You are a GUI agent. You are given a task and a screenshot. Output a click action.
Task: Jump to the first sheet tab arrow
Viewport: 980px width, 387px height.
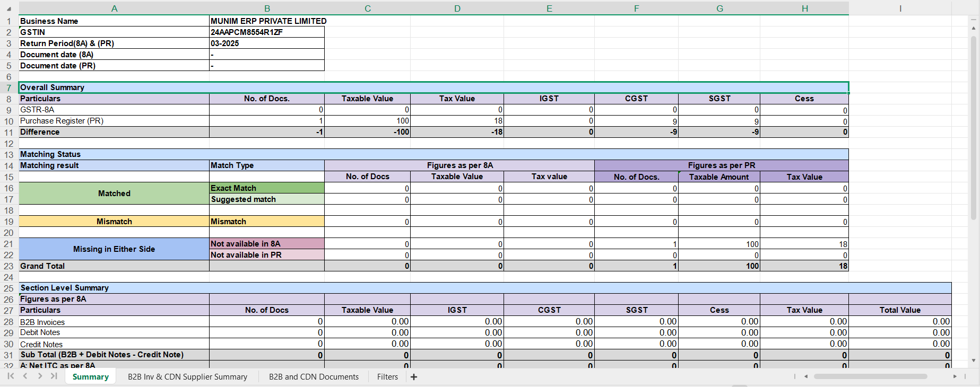(11, 376)
